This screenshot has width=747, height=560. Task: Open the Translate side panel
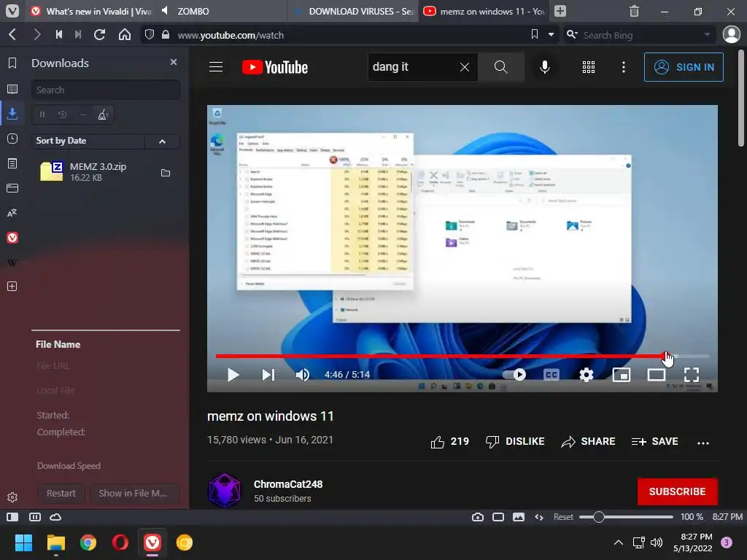[12, 213]
